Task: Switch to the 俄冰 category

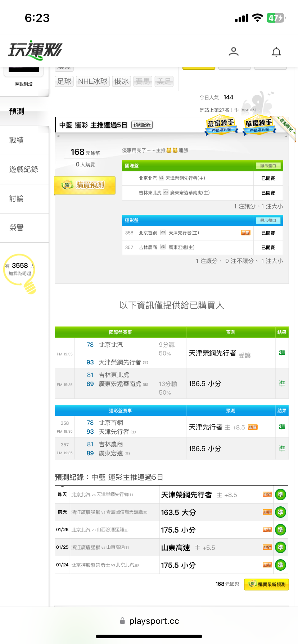Action: (121, 81)
